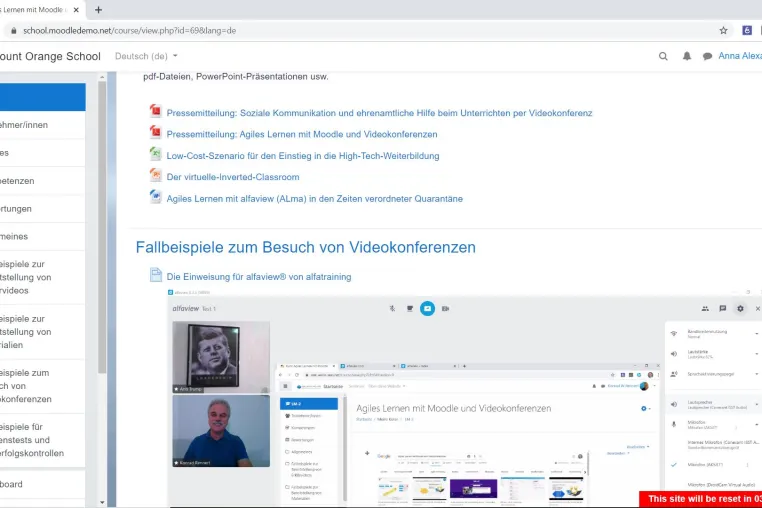Open Der virtuelle-Inverted-Classroom link
This screenshot has width=762, height=508.
pyautogui.click(x=233, y=177)
